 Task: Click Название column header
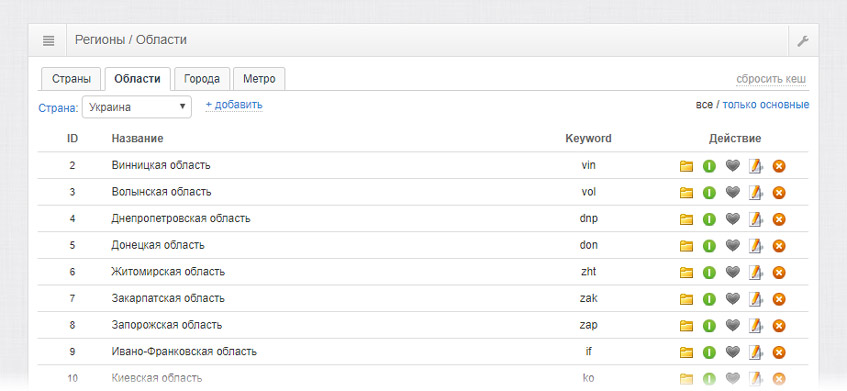(x=137, y=139)
